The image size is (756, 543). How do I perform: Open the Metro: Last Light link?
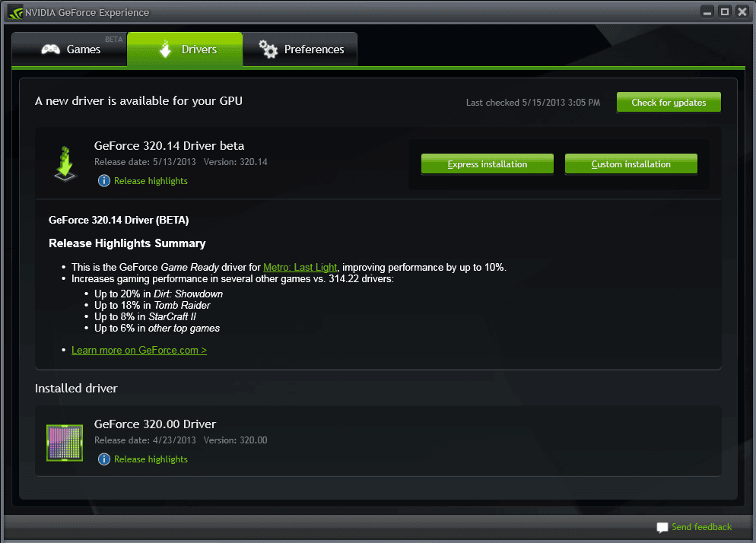tap(300, 267)
